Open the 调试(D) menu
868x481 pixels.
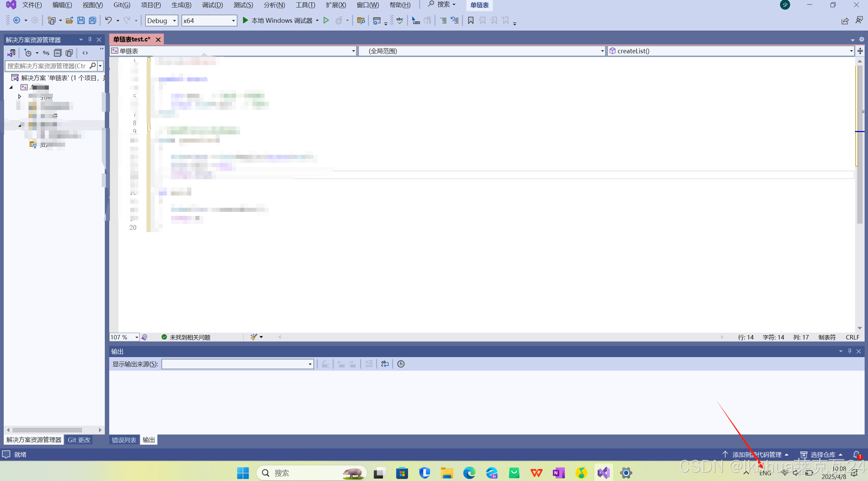coord(212,5)
